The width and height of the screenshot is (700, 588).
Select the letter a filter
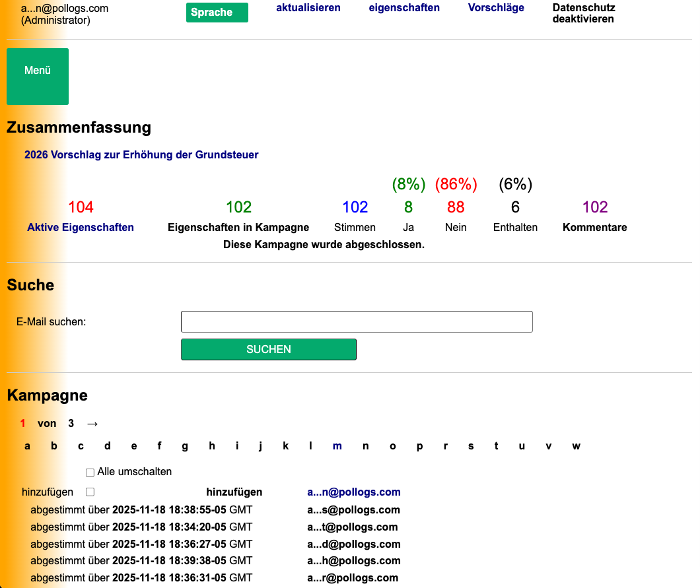point(27,445)
